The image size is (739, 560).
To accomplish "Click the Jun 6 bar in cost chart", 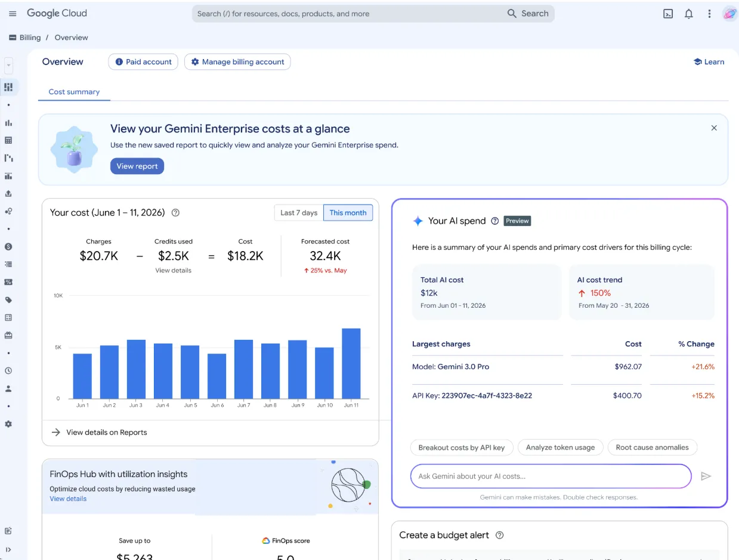I will point(217,376).
